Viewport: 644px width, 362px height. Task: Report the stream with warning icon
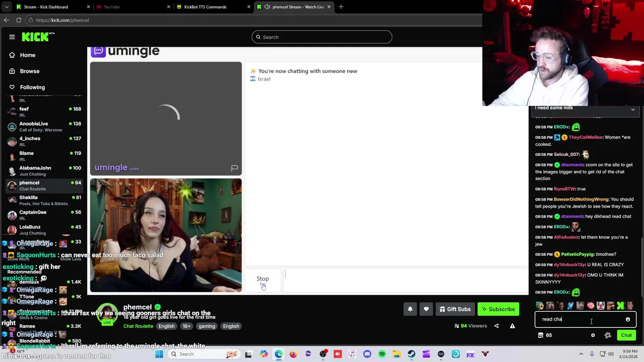coord(512,326)
